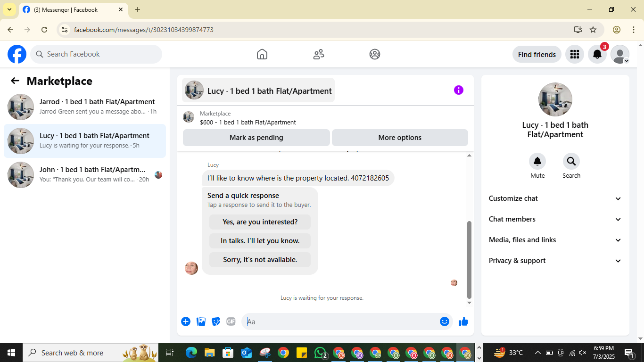
Task: Click 'Lucy is waiting for your response.' status
Action: click(x=322, y=298)
